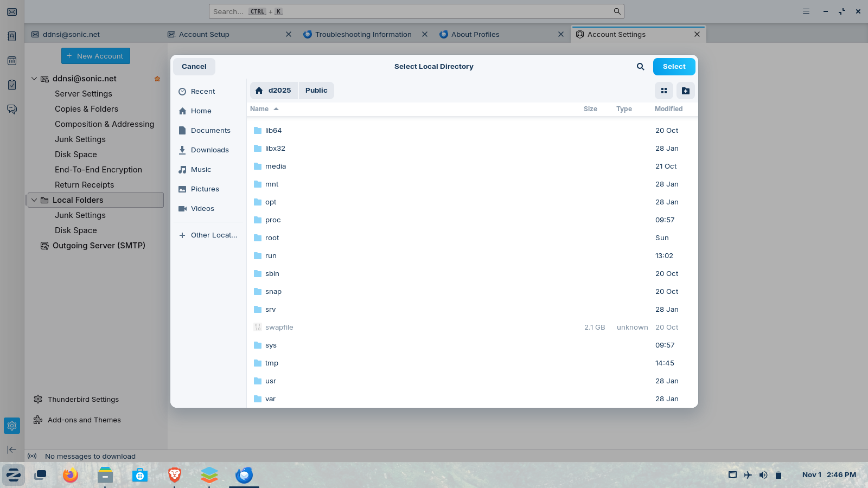Screen dimensions: 868x488
Task: Go to Downloads in the places sidebar
Action: 209,150
